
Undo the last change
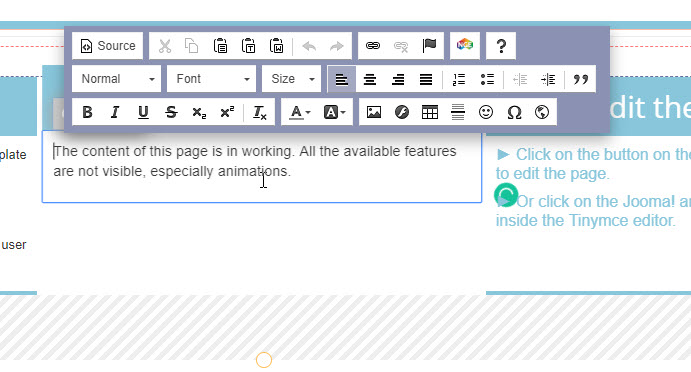click(309, 46)
